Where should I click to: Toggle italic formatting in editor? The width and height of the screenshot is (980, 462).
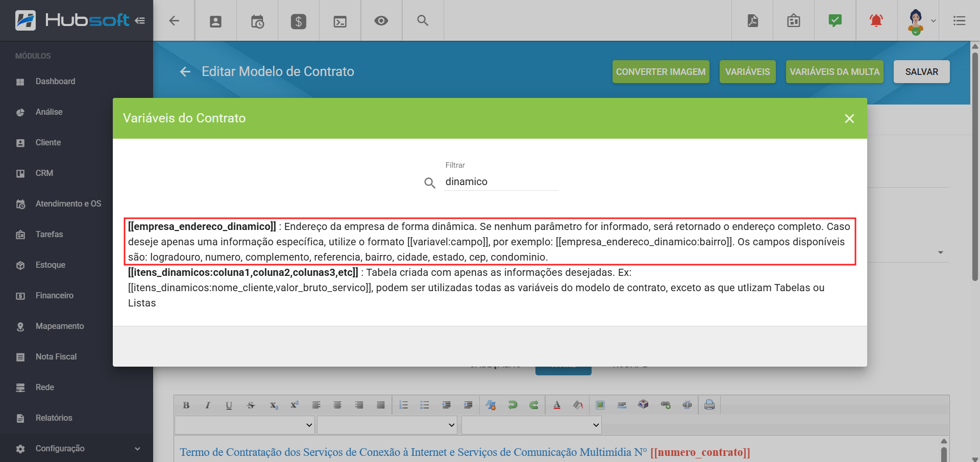tap(208, 405)
